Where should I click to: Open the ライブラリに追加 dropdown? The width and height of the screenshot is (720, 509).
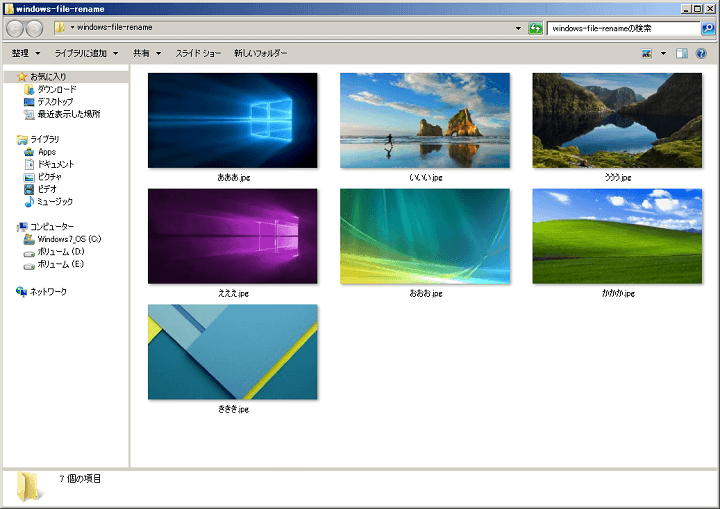pyautogui.click(x=86, y=53)
